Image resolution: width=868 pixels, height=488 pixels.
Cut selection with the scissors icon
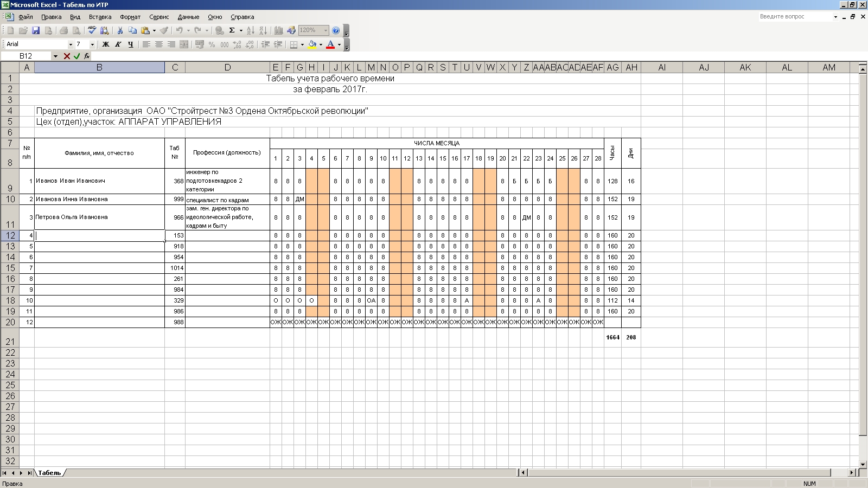pos(120,30)
